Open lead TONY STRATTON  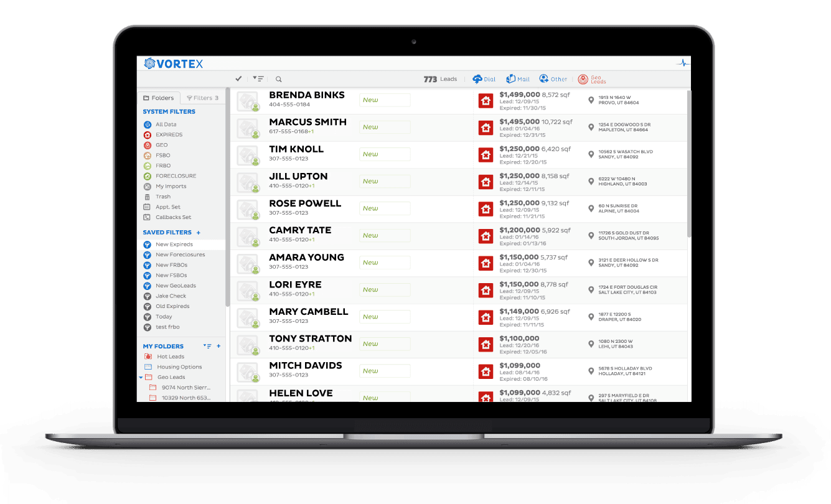(311, 338)
